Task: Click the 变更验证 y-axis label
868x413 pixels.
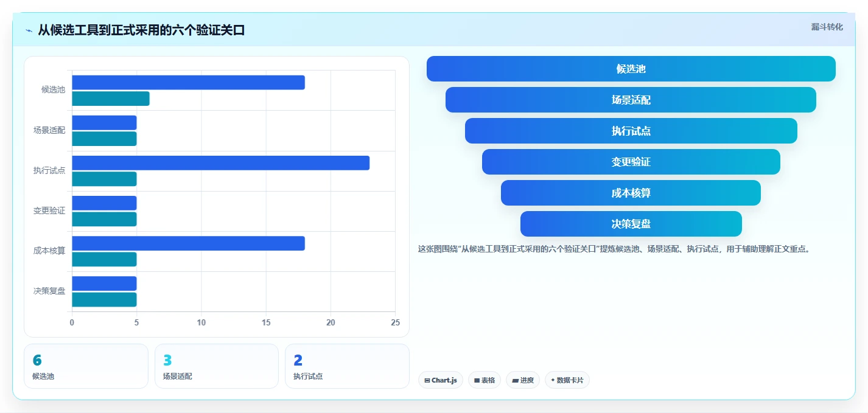Action: [49, 210]
